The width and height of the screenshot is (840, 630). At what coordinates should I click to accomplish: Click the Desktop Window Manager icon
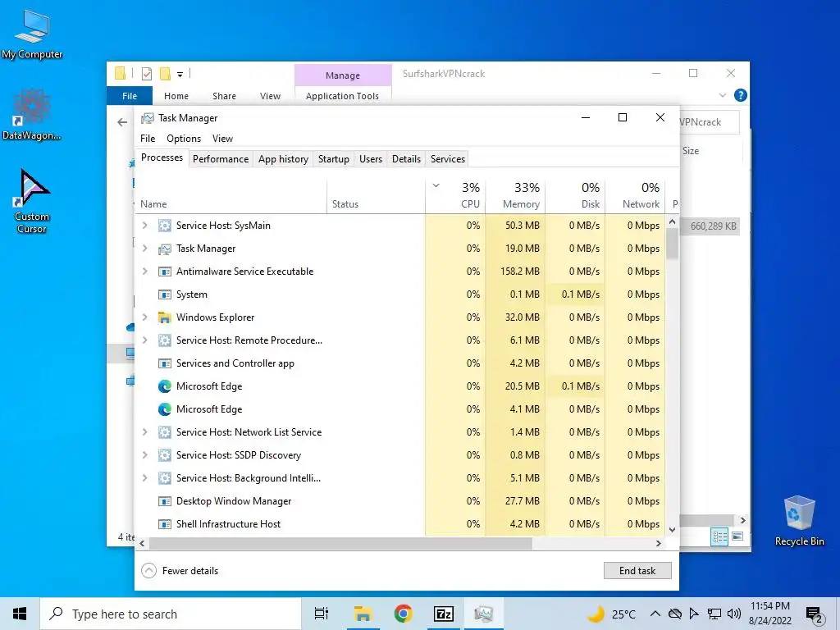click(164, 501)
